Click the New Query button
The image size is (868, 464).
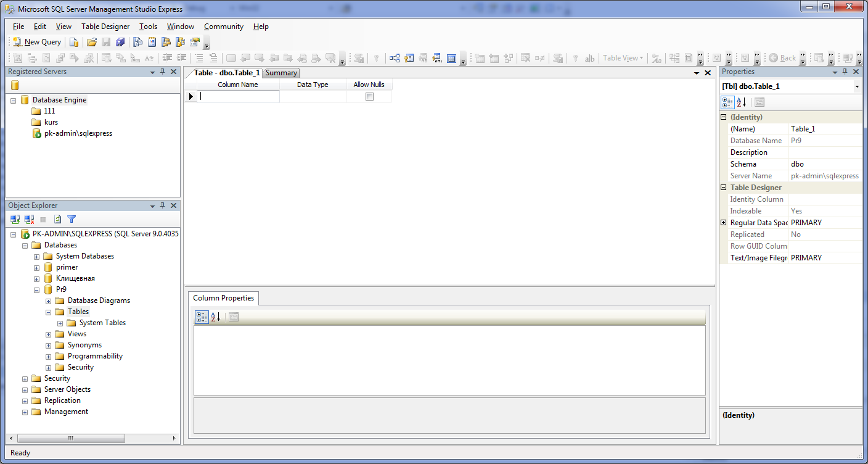click(37, 42)
